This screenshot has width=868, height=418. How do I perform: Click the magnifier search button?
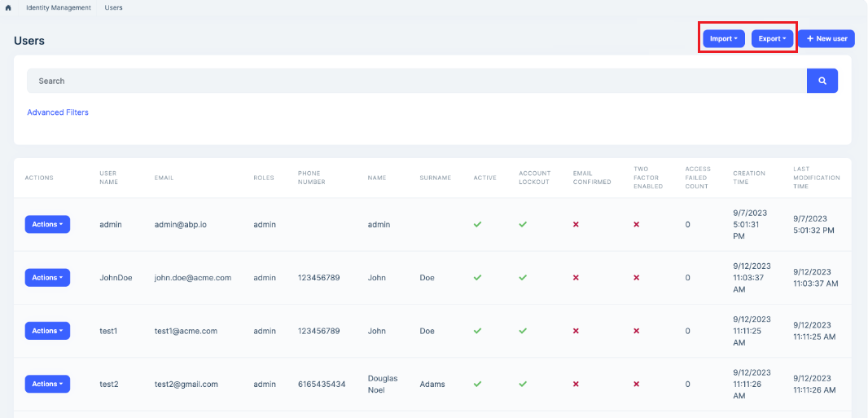click(822, 81)
